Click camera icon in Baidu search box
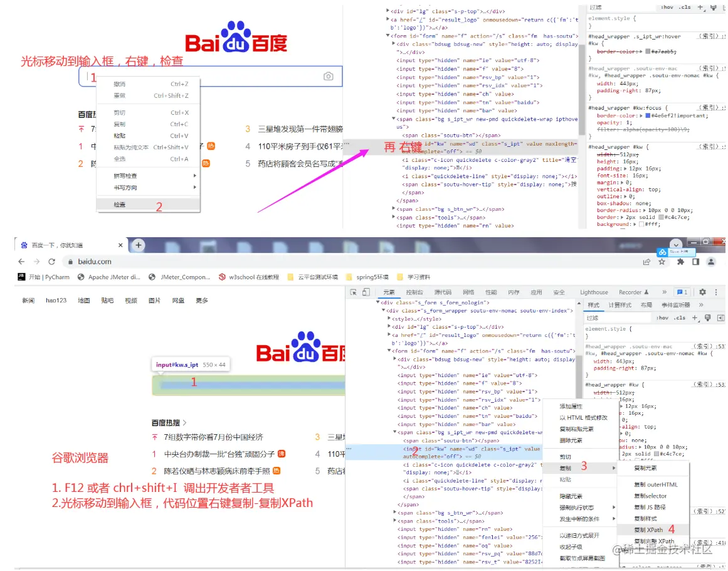728x571 pixels. click(x=328, y=76)
